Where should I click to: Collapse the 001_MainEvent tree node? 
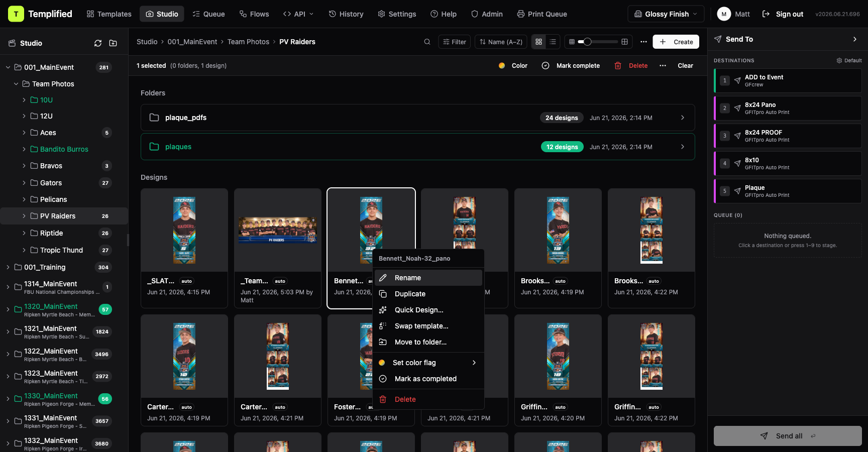point(8,67)
